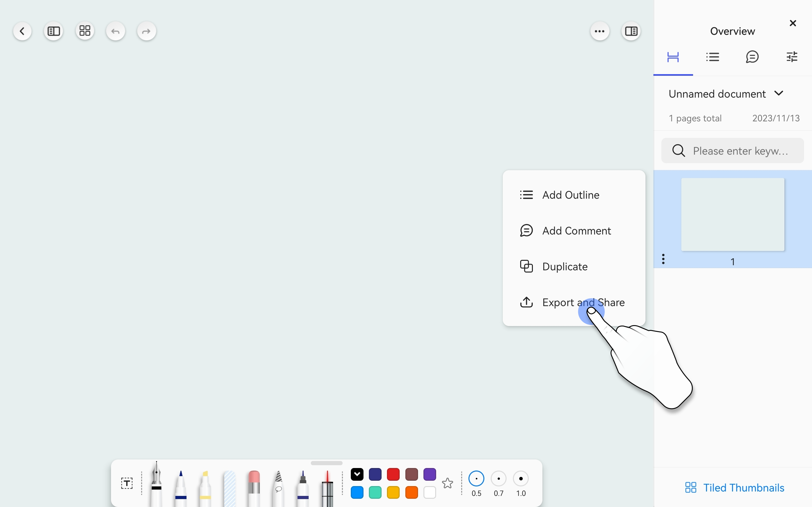Select the fountain pen tool
This screenshot has width=812, height=507.
156,484
